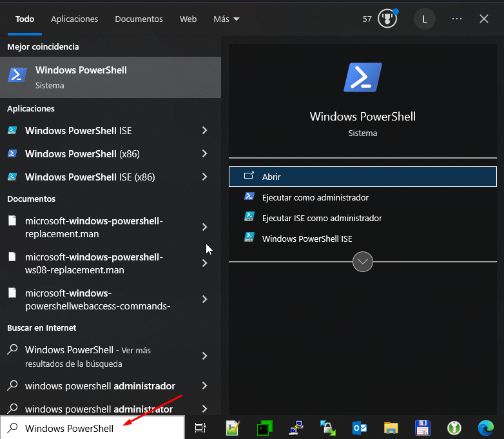Click the large PowerShell logo in the preview pane
The width and height of the screenshot is (504, 439).
(363, 77)
